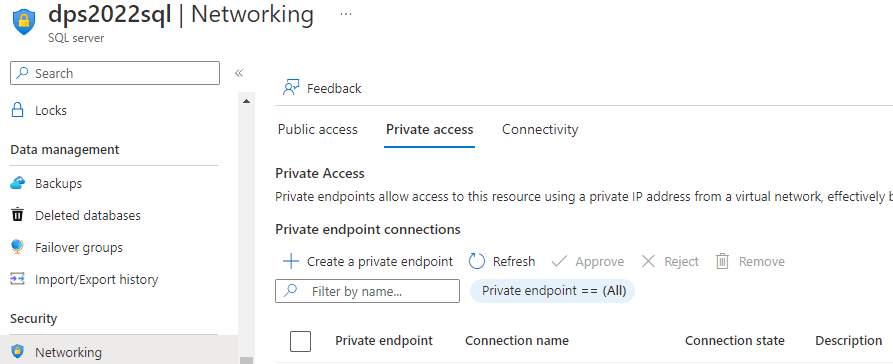Switch to the Connectivity tab
The height and width of the screenshot is (364, 893).
pos(540,129)
